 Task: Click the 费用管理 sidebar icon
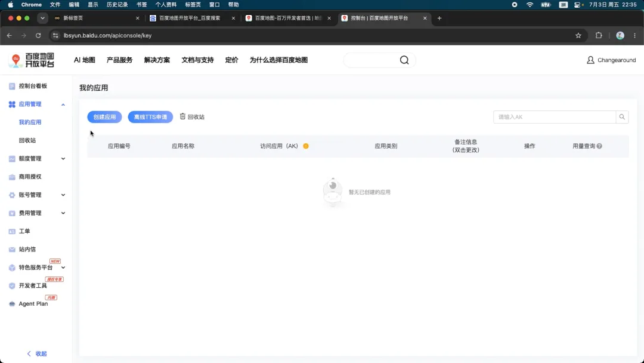point(12,213)
